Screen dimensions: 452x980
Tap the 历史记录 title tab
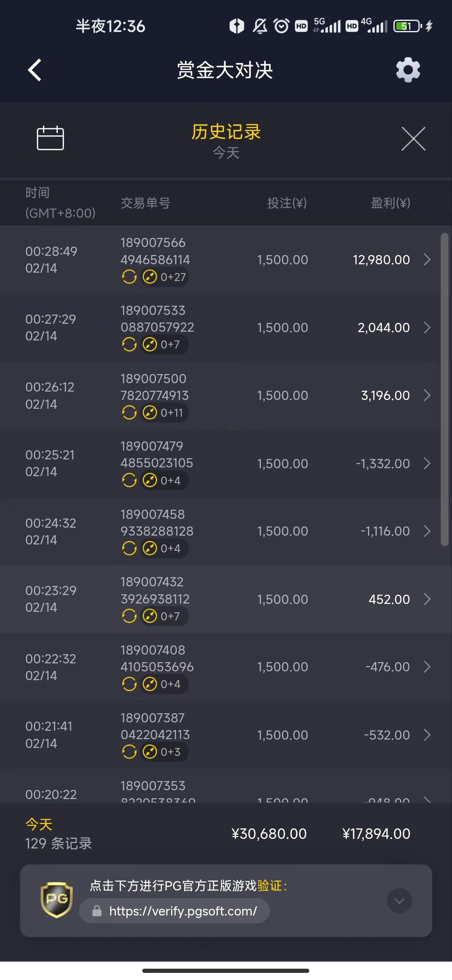(226, 132)
